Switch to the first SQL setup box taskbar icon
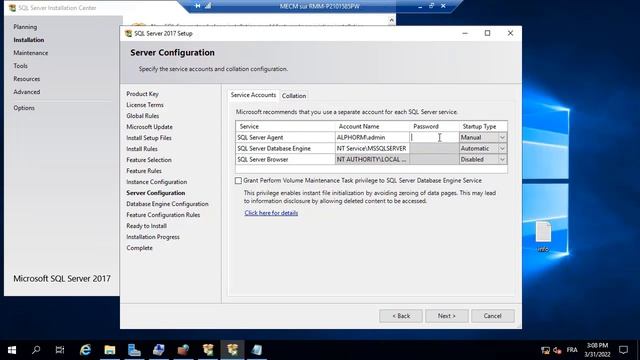The image size is (640, 360). click(x=208, y=350)
